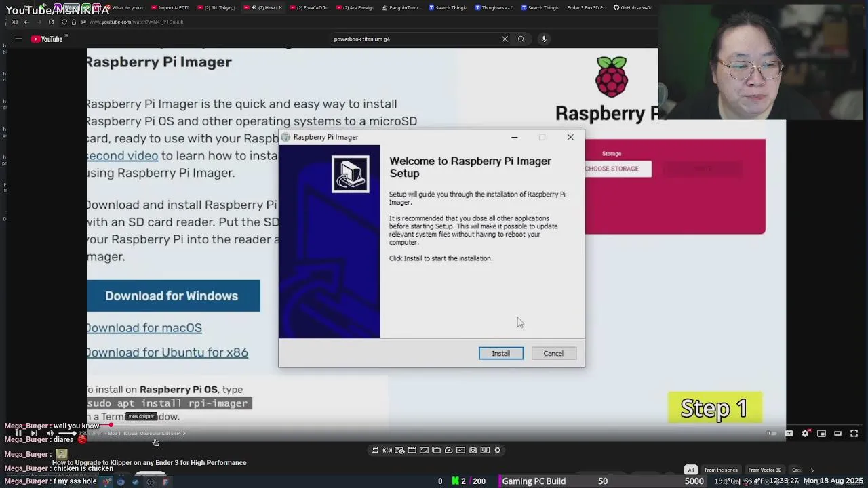Enter fullscreen mode
This screenshot has width=868, height=488.
coord(854,434)
